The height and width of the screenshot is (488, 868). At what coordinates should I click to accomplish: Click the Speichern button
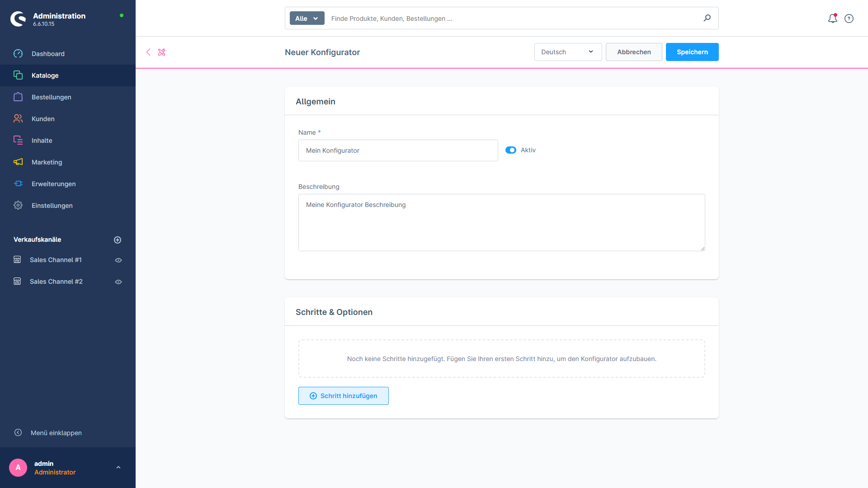coord(692,52)
